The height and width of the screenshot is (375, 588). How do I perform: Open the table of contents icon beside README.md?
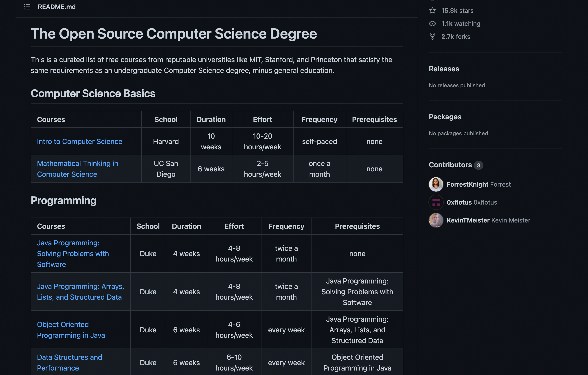click(x=27, y=7)
